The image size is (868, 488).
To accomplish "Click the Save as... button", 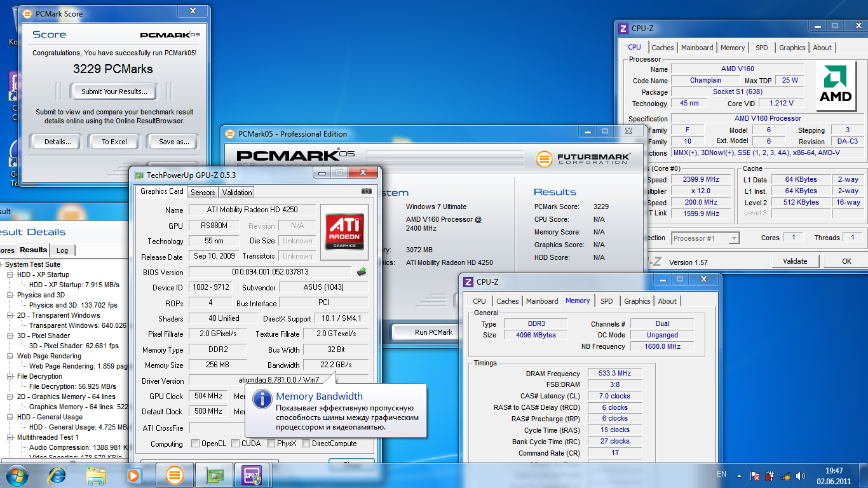I will [173, 142].
